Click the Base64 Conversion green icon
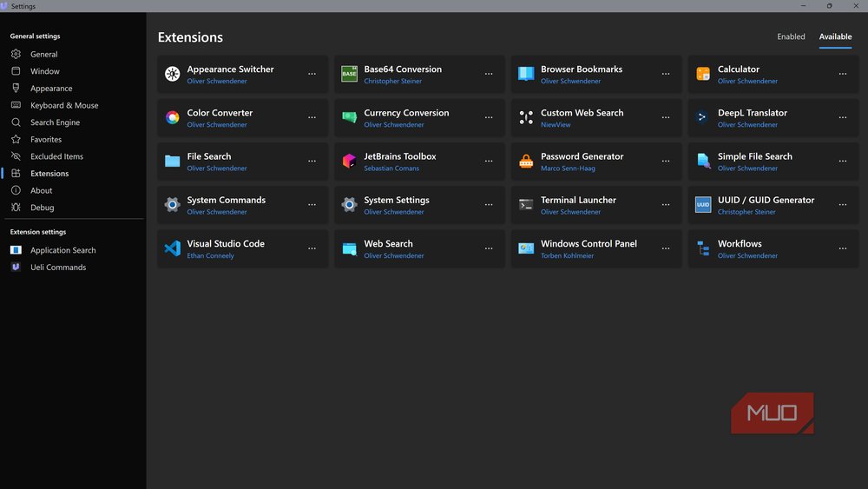 pos(349,74)
